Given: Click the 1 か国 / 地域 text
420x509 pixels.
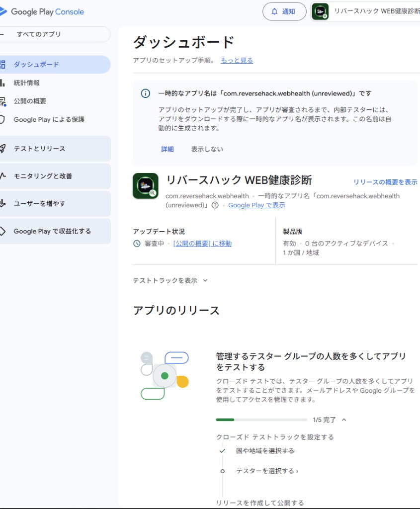Looking at the screenshot, I should point(301,253).
